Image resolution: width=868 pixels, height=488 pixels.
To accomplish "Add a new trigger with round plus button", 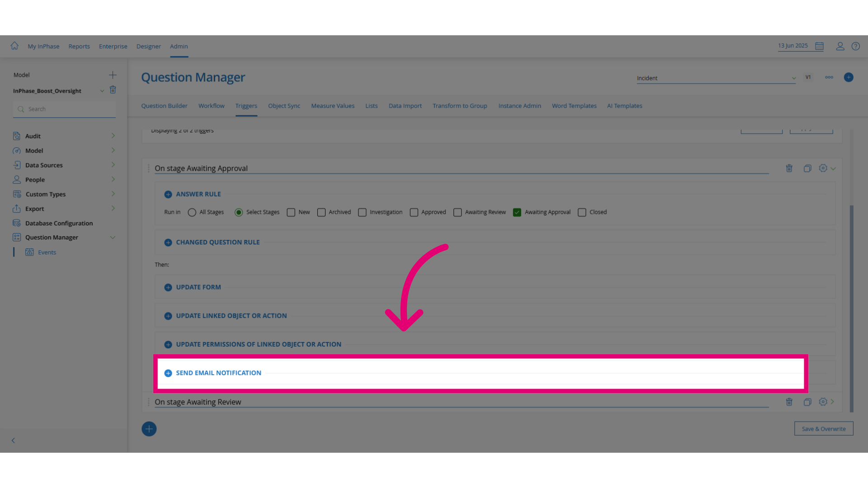I will (149, 429).
